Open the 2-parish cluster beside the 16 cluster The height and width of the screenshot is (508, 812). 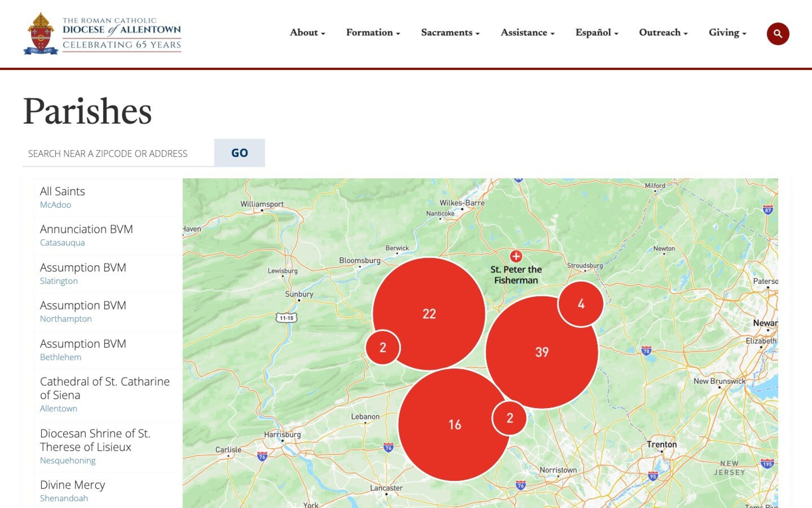click(x=509, y=418)
